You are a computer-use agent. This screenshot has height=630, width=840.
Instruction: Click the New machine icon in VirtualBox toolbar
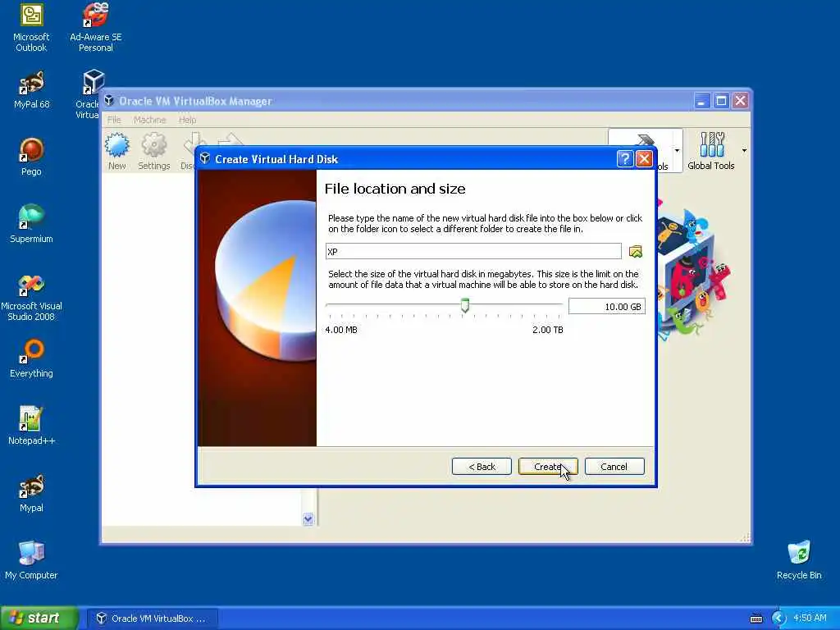[x=116, y=152]
